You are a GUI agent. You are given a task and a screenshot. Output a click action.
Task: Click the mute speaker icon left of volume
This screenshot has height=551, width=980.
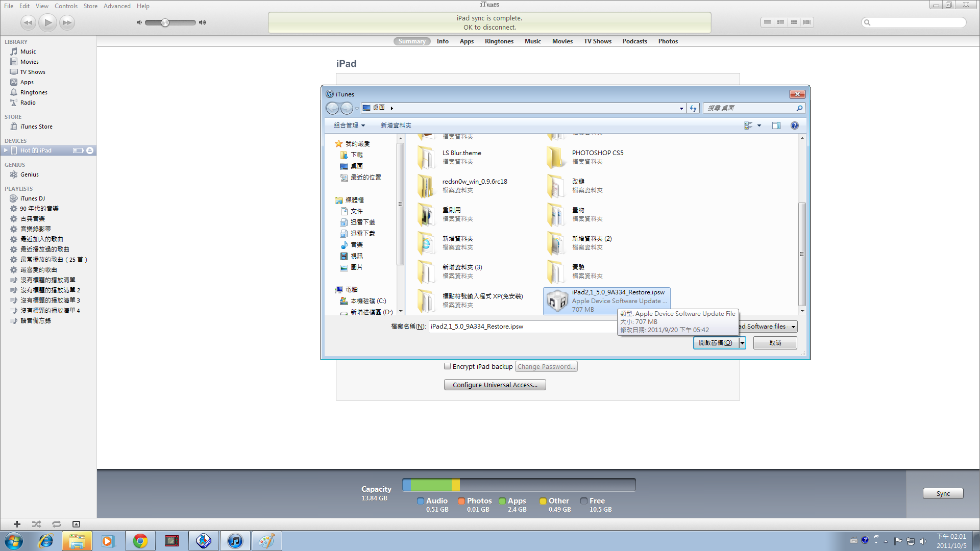(139, 22)
